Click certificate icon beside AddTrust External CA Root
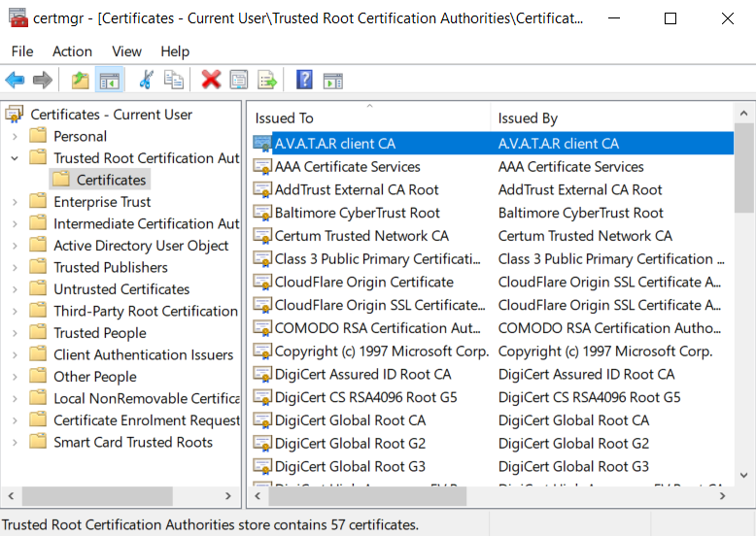This screenshot has height=536, width=756. pos(262,189)
